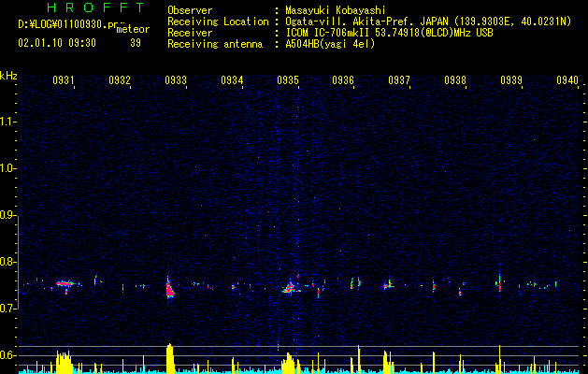The width and height of the screenshot is (588, 374).
Task: Click the Receiving antenna field label
Action: click(215, 44)
